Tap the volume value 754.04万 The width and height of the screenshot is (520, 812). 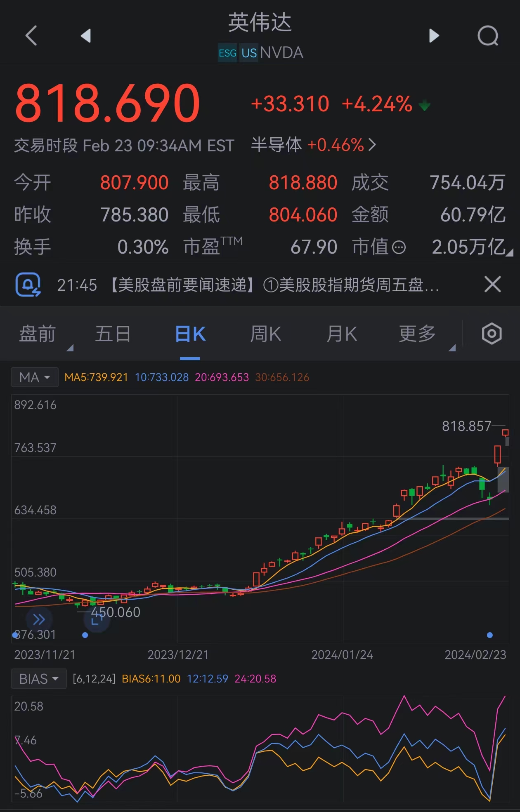click(468, 183)
